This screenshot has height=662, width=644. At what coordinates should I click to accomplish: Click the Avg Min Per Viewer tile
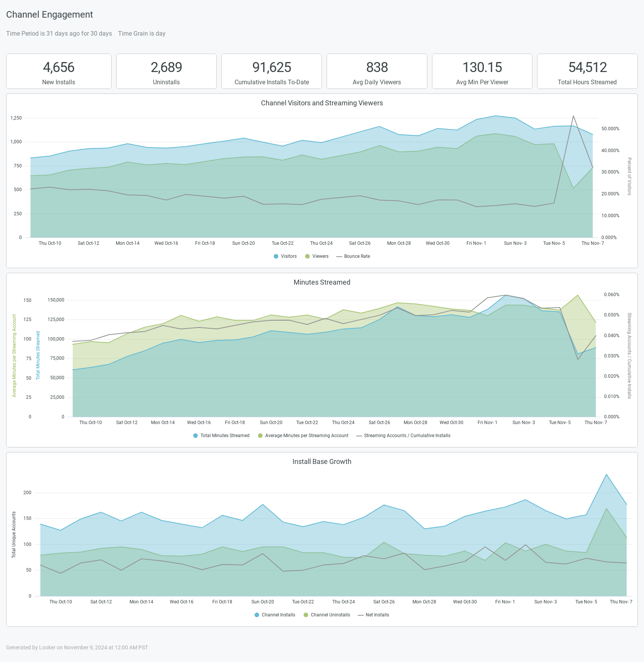pyautogui.click(x=482, y=71)
